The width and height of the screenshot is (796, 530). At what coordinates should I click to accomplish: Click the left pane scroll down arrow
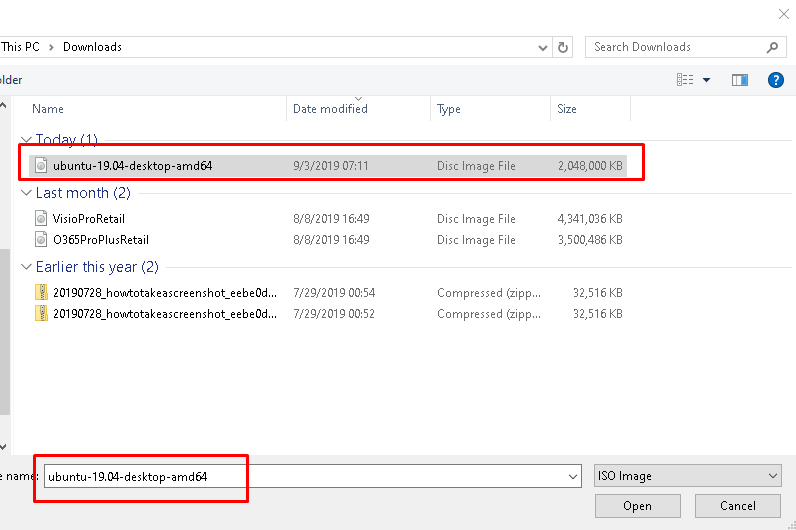click(x=4, y=447)
